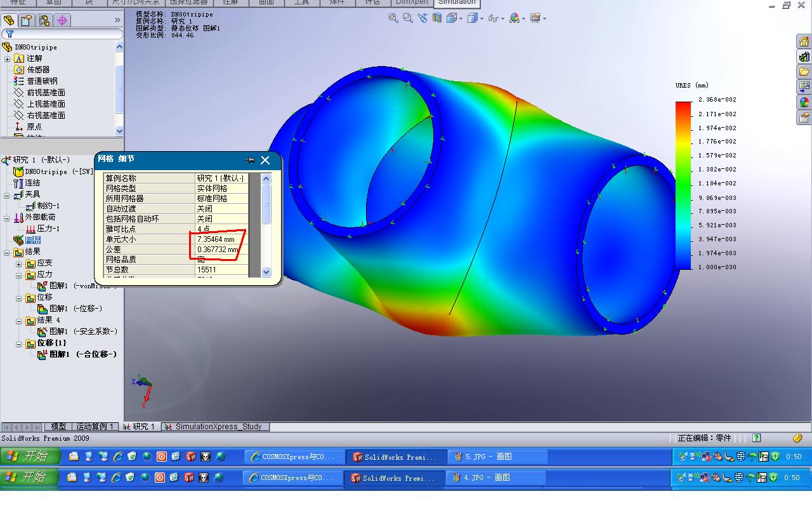
Task: Click the View Orientation cube icon
Action: click(x=452, y=18)
